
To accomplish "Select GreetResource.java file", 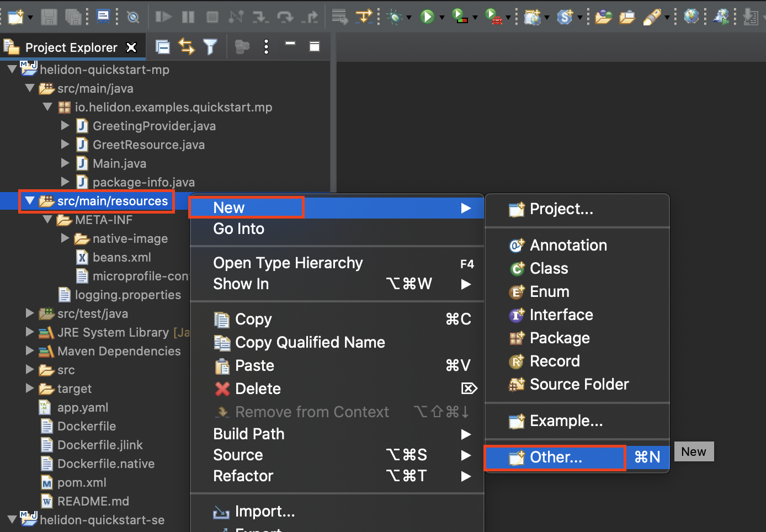I will [x=148, y=145].
